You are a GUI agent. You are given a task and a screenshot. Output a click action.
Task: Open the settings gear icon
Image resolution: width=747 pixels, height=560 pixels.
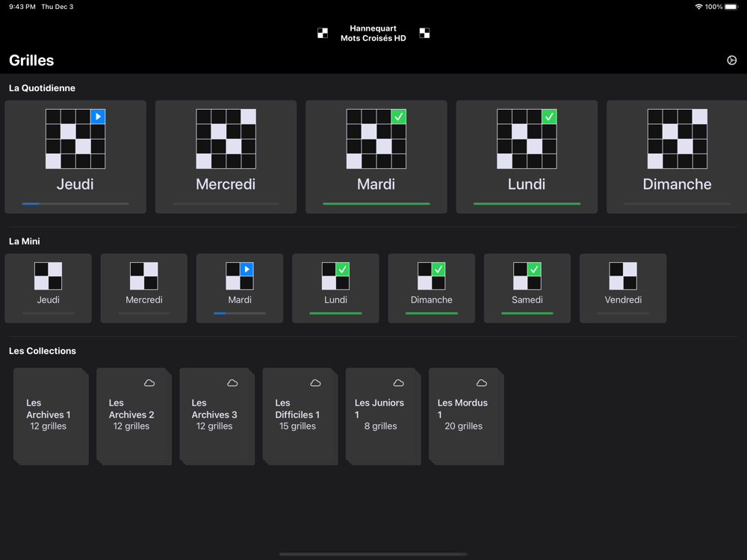click(x=731, y=60)
